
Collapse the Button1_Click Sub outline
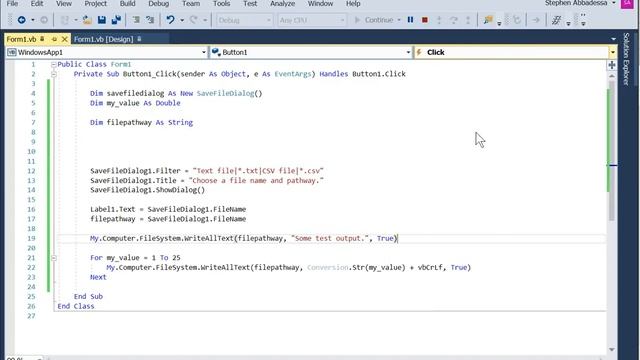coord(53,74)
